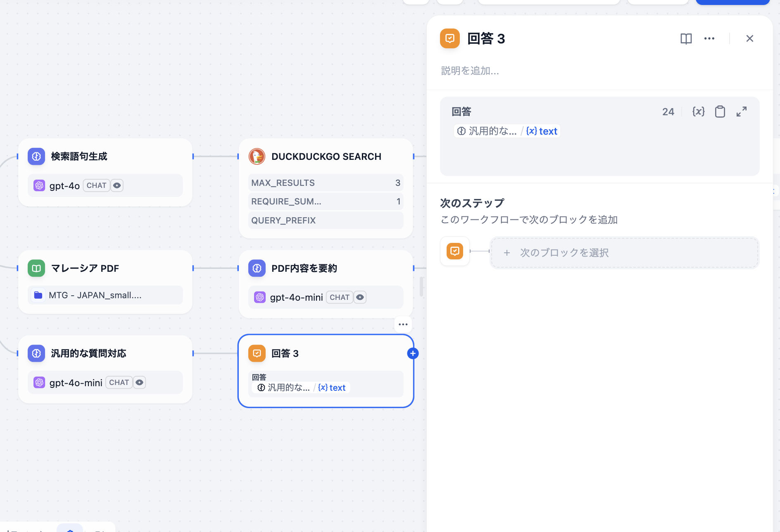Select the text variable tag in 回答 field
Image resolution: width=780 pixels, height=532 pixels.
542,131
